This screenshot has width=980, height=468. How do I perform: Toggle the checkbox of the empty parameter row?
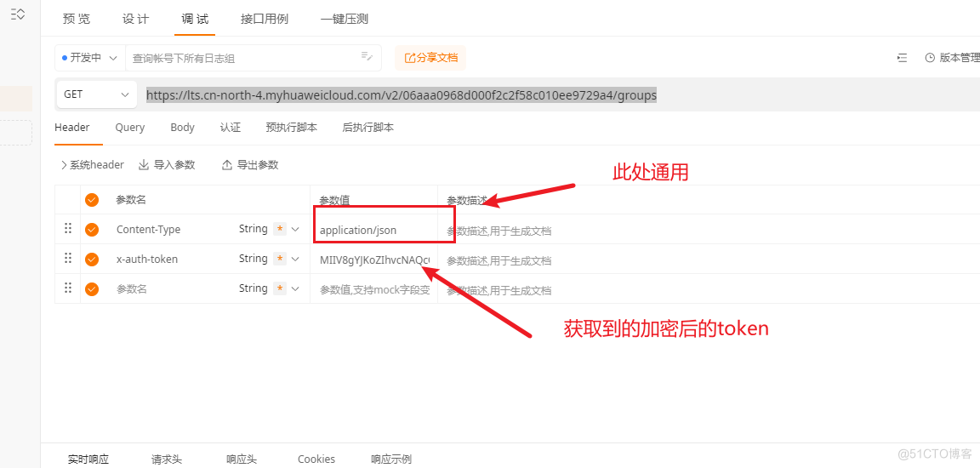(92, 288)
